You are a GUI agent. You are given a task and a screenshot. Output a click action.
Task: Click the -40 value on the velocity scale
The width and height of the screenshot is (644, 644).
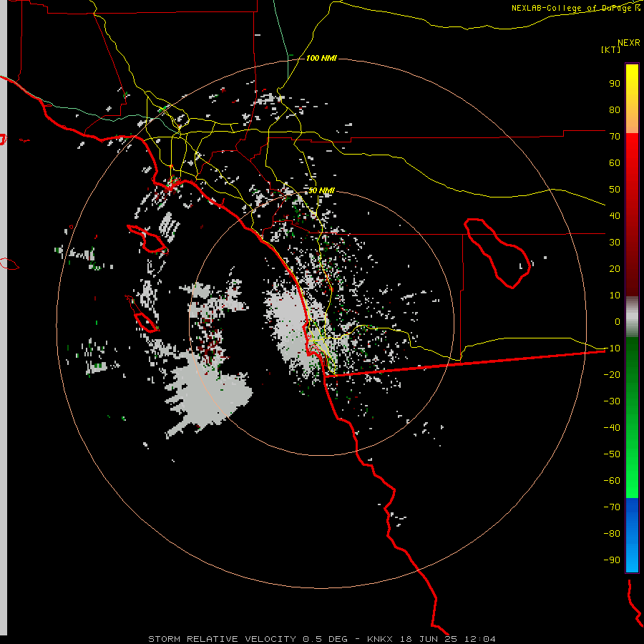click(x=612, y=428)
